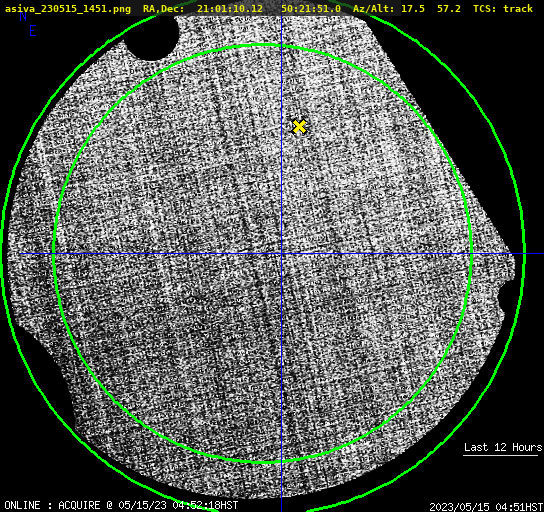Click inner green circle at bottom crosshair crossing
Viewport: 544px width, 512px height.
click(281, 462)
